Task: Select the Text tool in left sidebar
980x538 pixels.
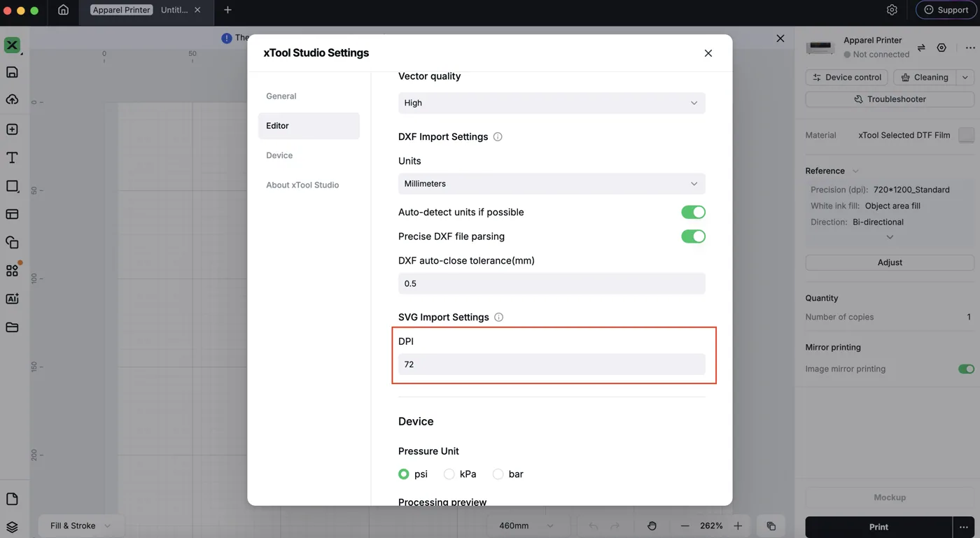Action: click(12, 157)
